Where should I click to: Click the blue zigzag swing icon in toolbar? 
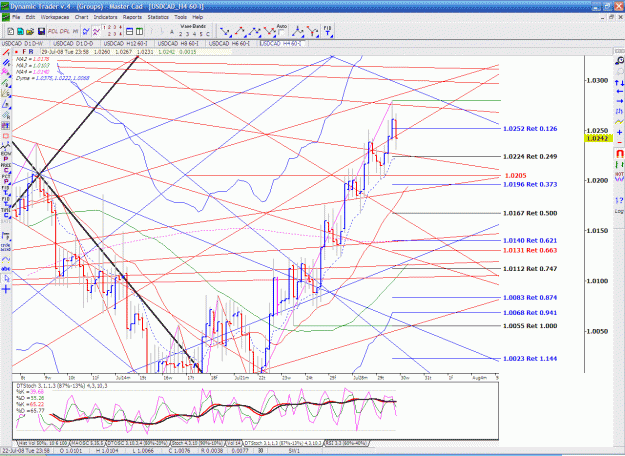86,31
